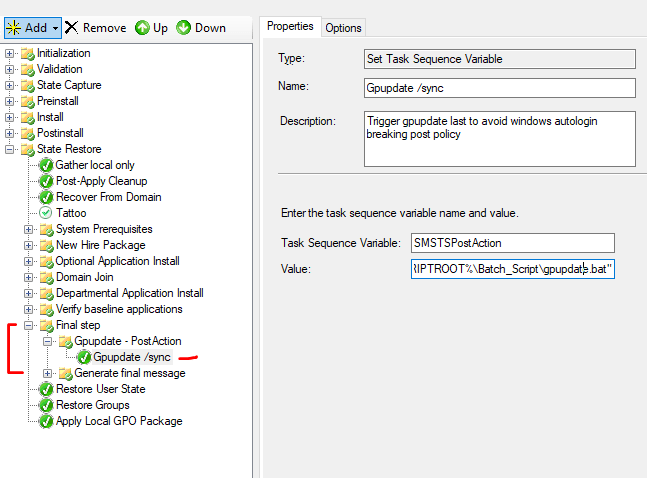Click folder icon next to State Restore
Image resolution: width=647 pixels, height=478 pixels.
[x=27, y=149]
